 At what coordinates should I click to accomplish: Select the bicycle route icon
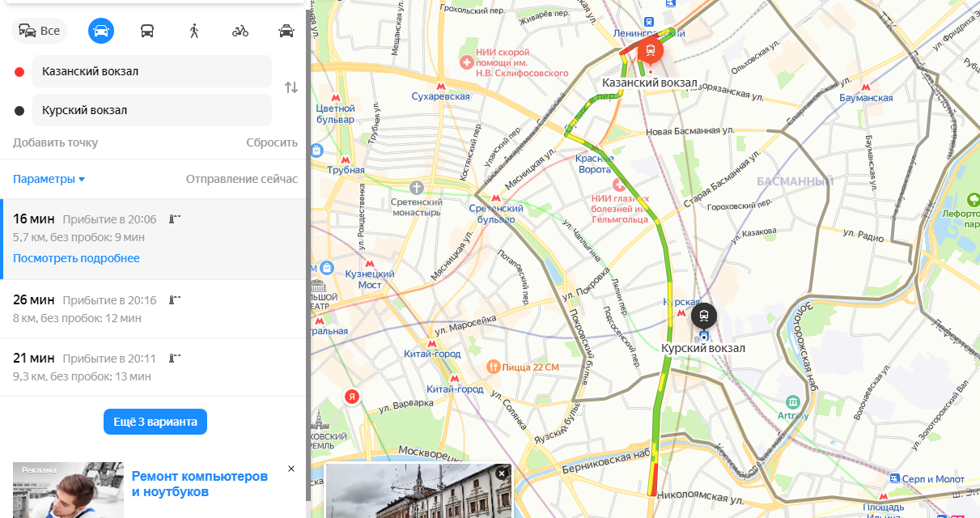point(240,31)
